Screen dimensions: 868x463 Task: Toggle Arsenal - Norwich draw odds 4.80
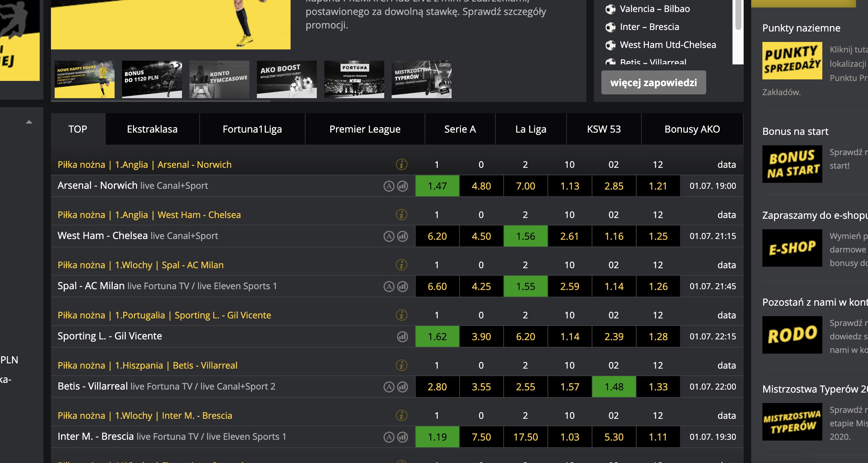click(482, 186)
